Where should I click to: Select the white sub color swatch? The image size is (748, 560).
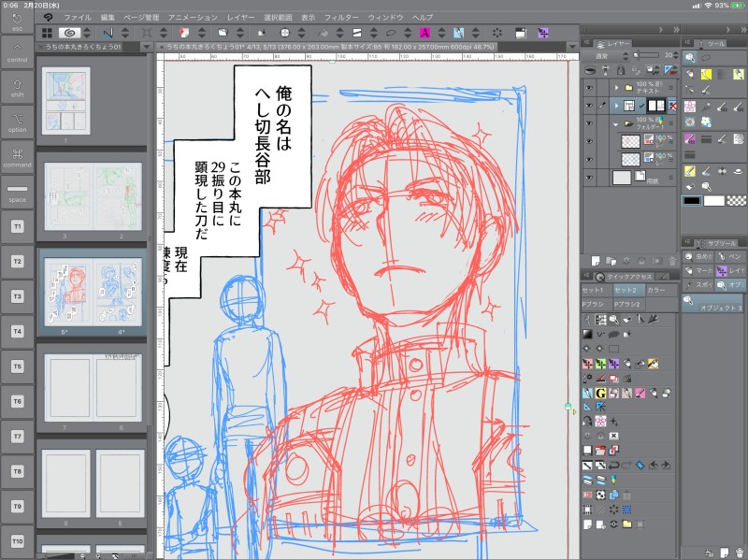point(714,201)
